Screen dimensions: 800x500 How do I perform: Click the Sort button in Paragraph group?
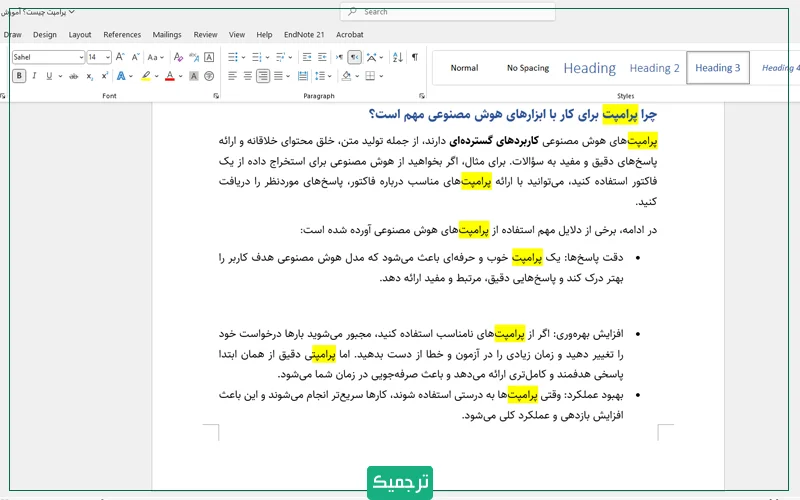pyautogui.click(x=397, y=57)
